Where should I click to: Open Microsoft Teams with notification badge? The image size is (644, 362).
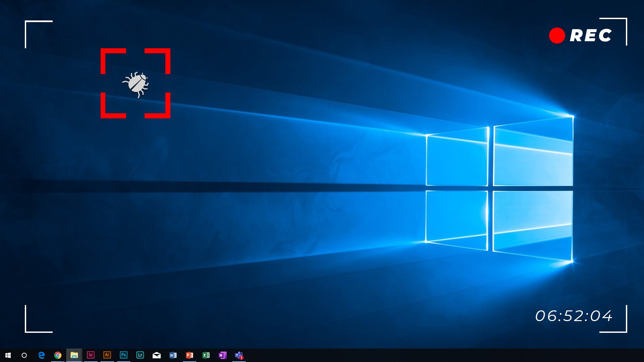pyautogui.click(x=239, y=356)
